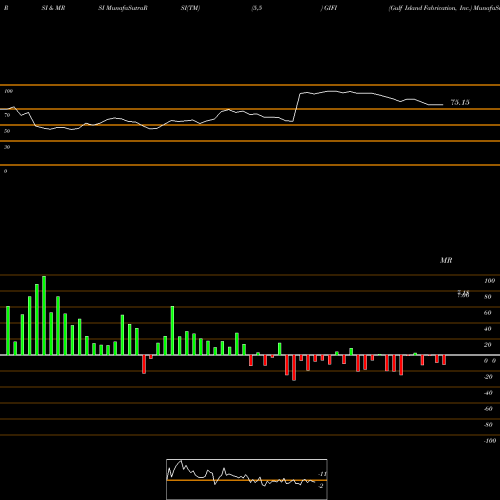Click the 20 label on MR axis
The width and height of the screenshot is (500, 500).
point(488,345)
